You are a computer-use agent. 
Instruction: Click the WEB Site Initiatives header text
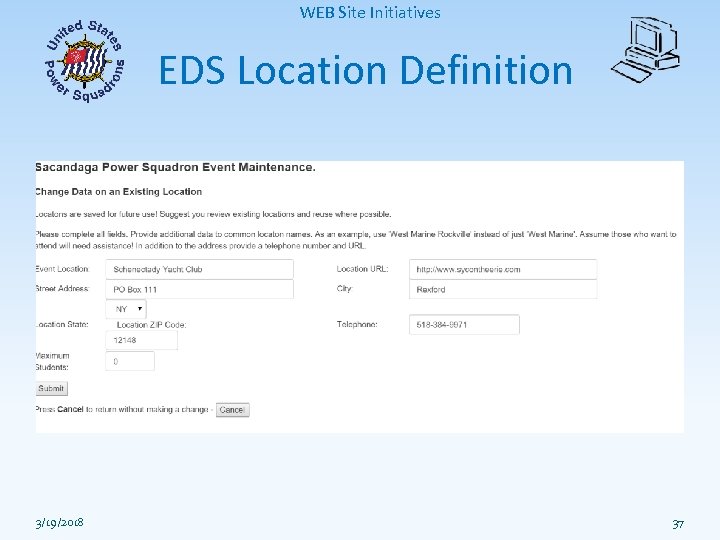pos(370,12)
